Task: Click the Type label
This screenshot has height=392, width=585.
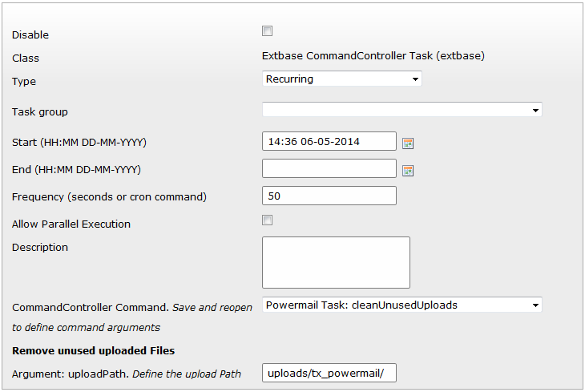Action: click(24, 82)
